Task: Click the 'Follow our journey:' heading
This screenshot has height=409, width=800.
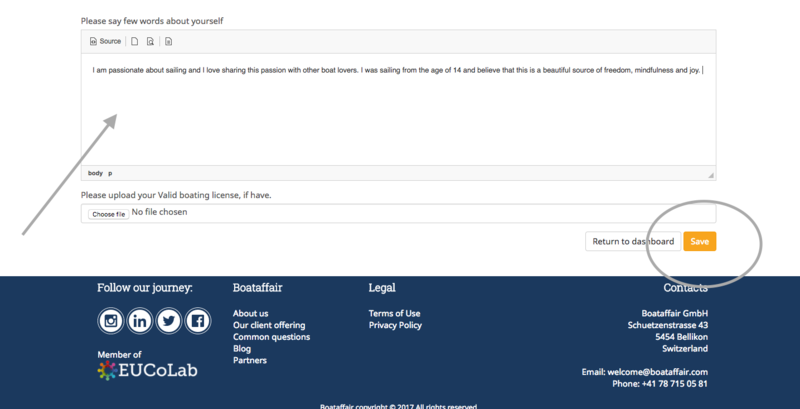Action: tap(145, 288)
